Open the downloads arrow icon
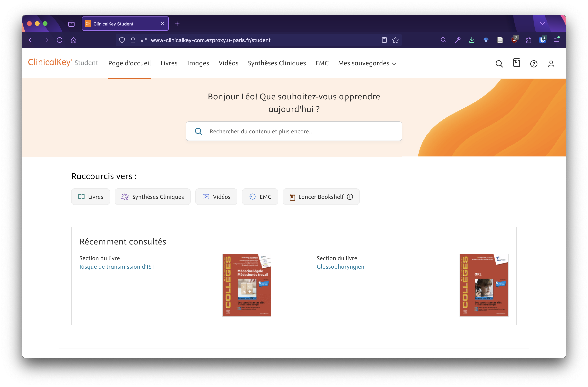588x387 pixels. coord(472,40)
